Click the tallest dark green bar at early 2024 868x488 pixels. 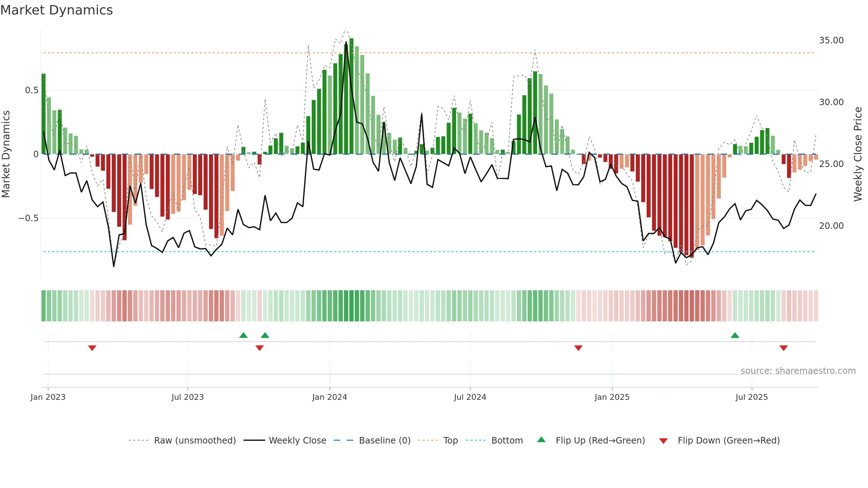(x=352, y=96)
